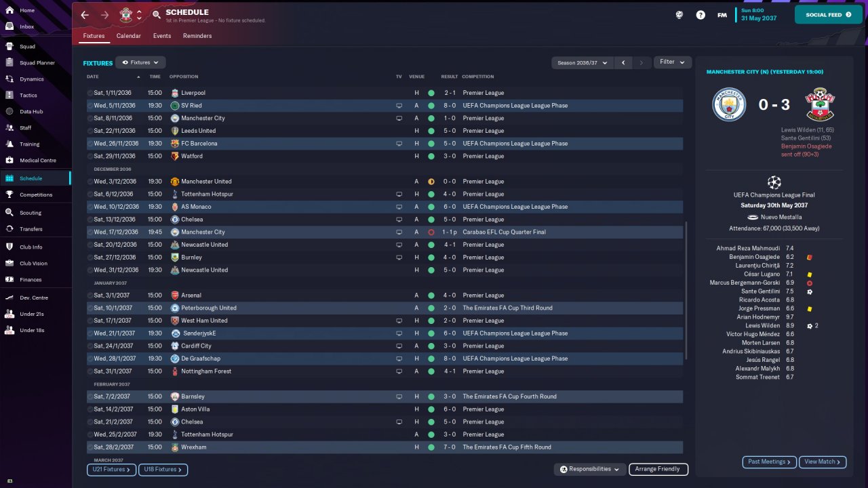Switch to the Fixtures tab
The image size is (868, 488).
pos(94,36)
